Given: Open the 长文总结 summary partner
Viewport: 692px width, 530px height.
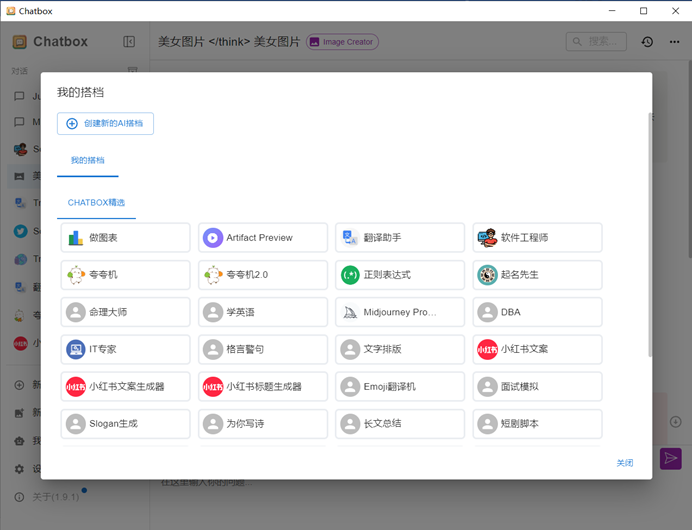Looking at the screenshot, I should pos(400,424).
